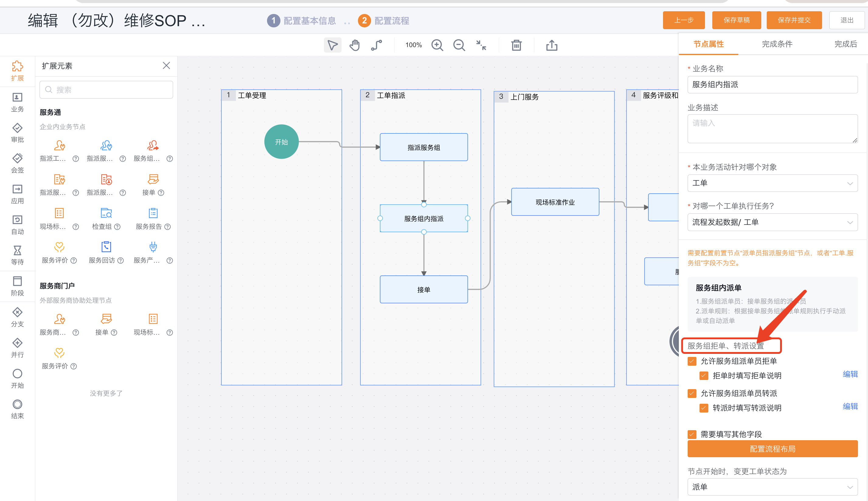Select the connector line tool
This screenshot has height=501, width=868.
pyautogui.click(x=377, y=45)
